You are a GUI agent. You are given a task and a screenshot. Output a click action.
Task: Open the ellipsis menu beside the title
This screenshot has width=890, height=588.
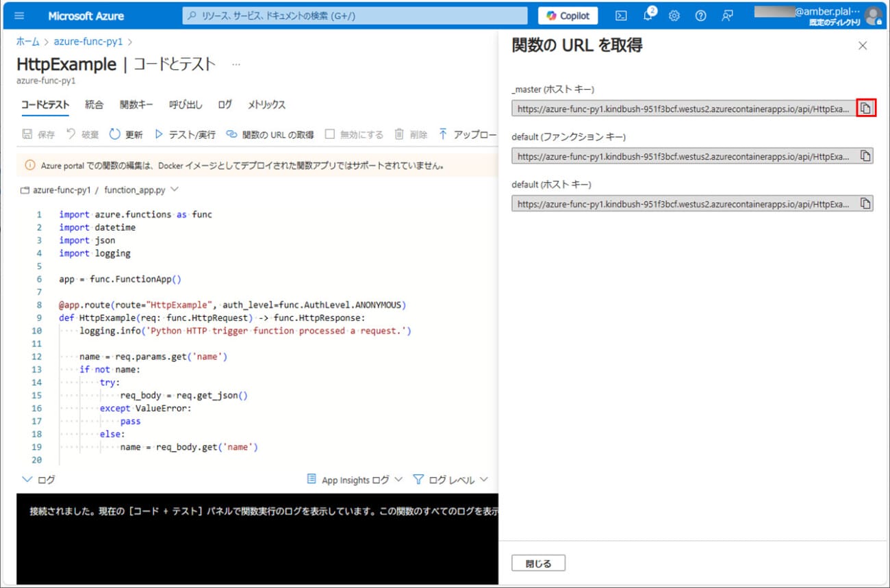(236, 64)
